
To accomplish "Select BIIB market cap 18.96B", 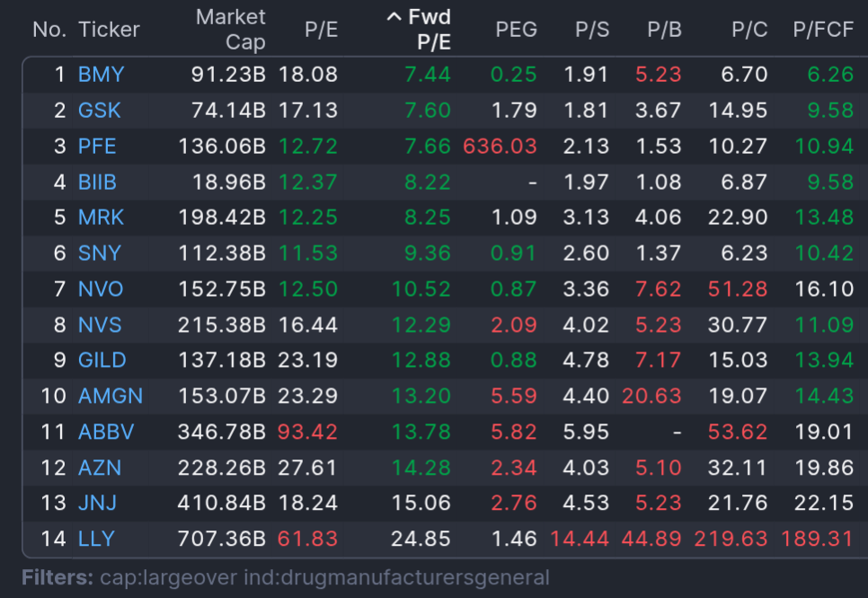I will tap(228, 183).
